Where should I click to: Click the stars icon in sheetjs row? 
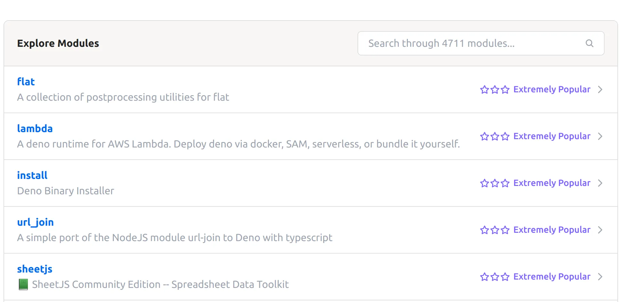[495, 277]
